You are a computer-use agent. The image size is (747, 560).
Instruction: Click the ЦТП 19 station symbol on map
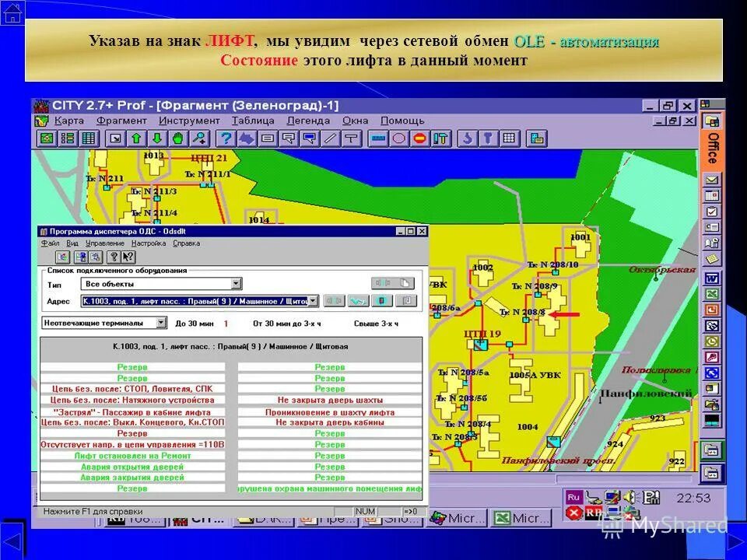pos(480,345)
